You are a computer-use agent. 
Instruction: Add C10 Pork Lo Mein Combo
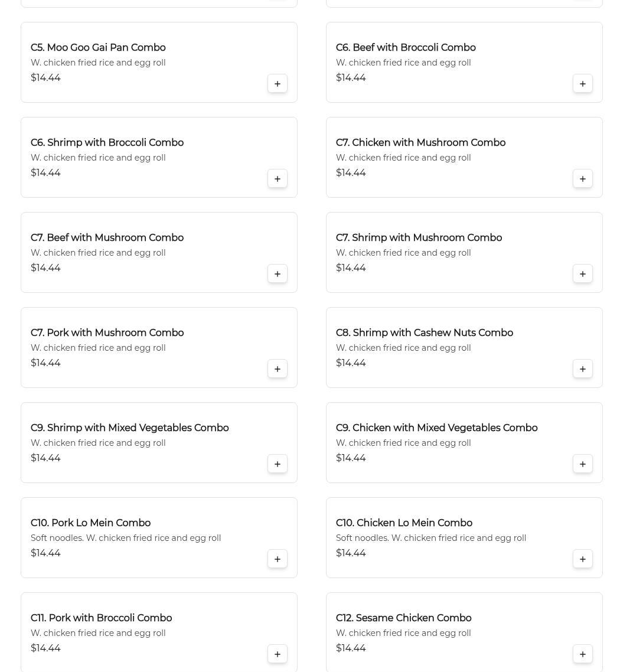[x=278, y=559]
